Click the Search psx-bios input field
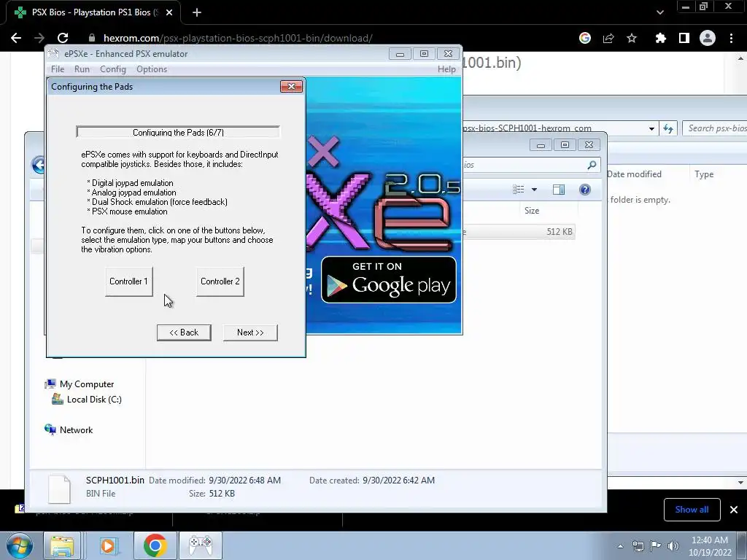747x560 pixels. point(715,128)
